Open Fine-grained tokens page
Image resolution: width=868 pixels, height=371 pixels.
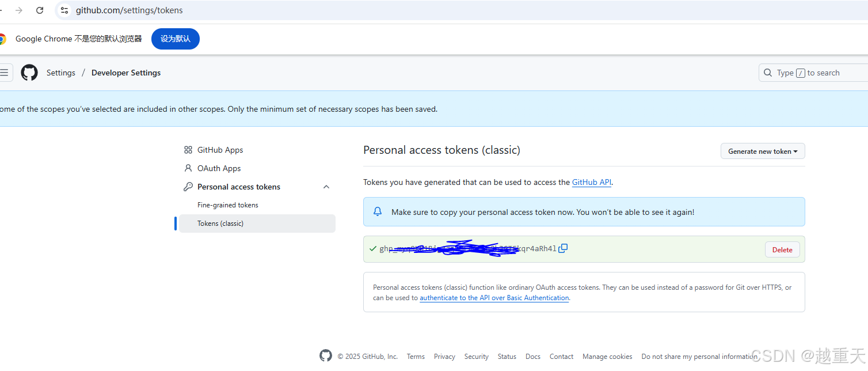tap(228, 205)
